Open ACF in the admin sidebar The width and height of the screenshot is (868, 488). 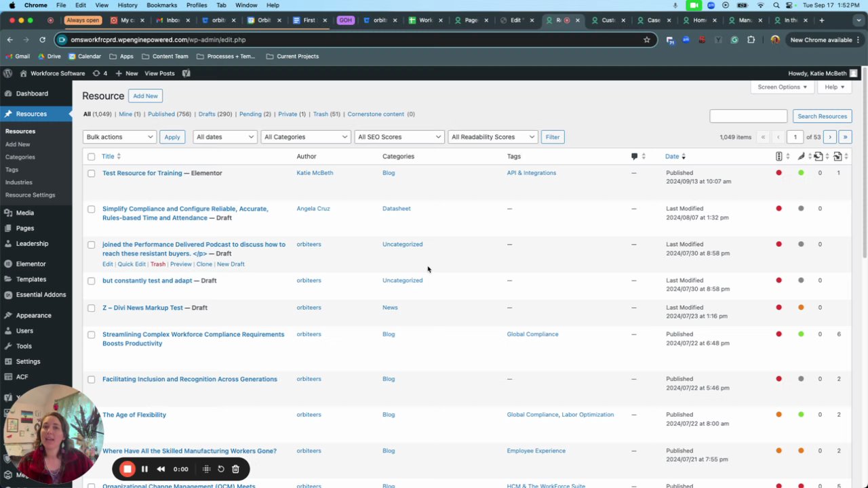pyautogui.click(x=22, y=377)
